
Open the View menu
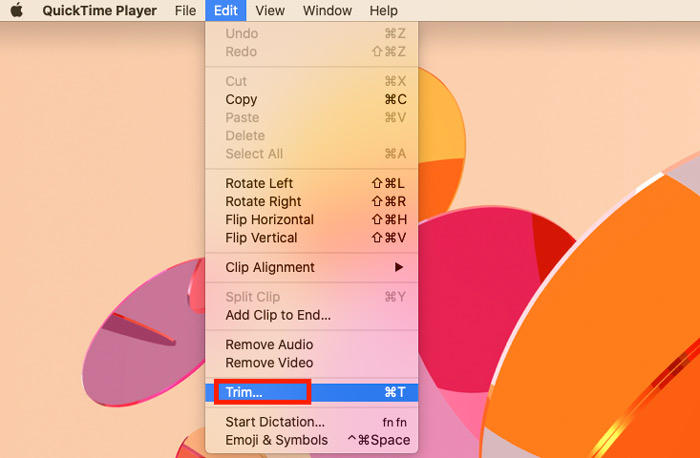coord(270,10)
